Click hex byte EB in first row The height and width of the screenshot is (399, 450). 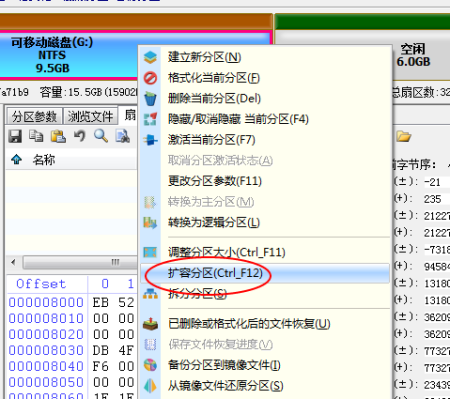101,302
